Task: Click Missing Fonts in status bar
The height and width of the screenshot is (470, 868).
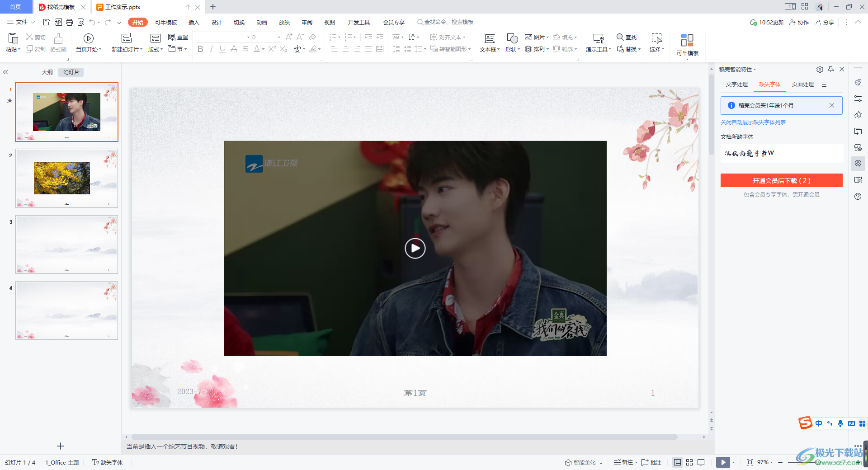Action: pos(108,462)
